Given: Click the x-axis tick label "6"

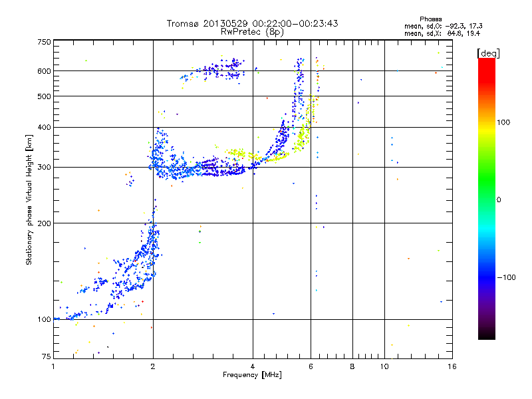Looking at the screenshot, I should point(311,366).
